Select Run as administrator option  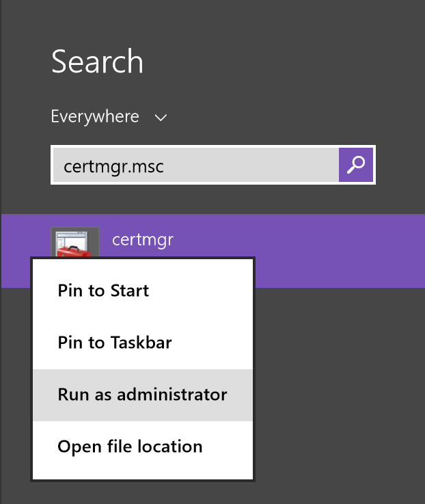[143, 395]
